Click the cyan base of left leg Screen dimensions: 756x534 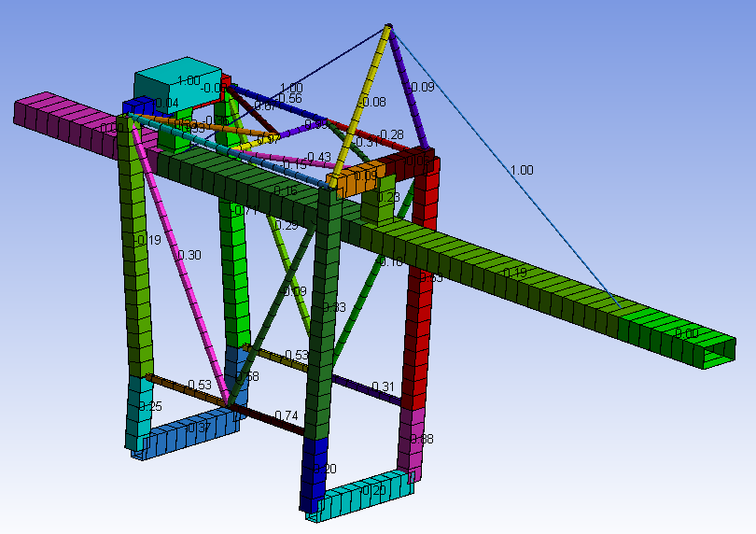click(x=138, y=411)
